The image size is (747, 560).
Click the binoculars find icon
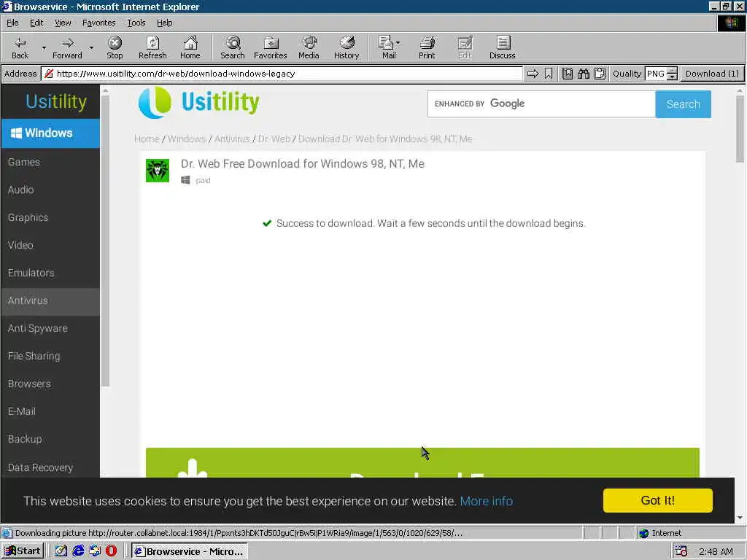(584, 74)
